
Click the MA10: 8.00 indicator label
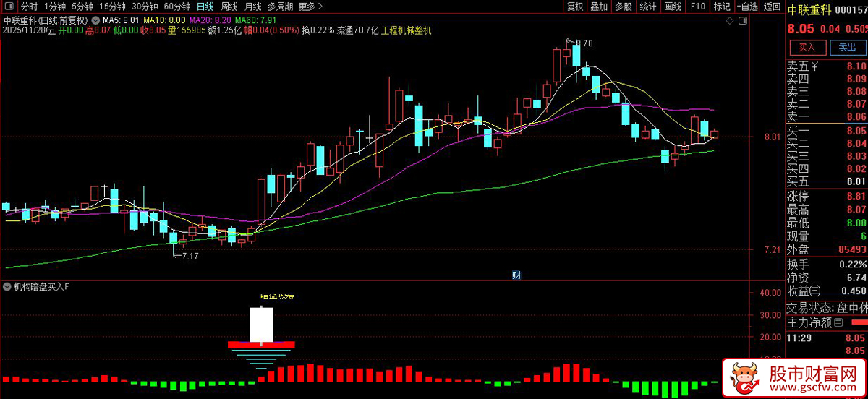tap(164, 20)
